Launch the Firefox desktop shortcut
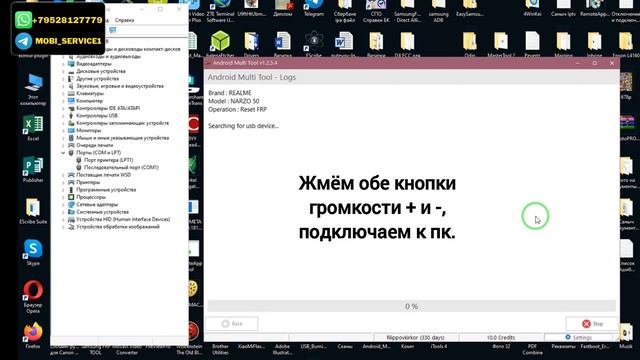Viewport: 640px width, 360px height. 33,335
